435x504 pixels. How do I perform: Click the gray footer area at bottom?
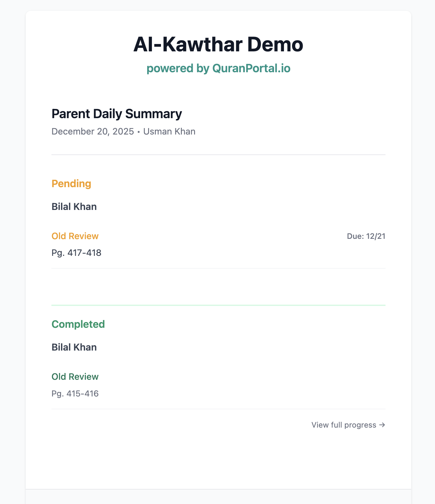coord(218,497)
